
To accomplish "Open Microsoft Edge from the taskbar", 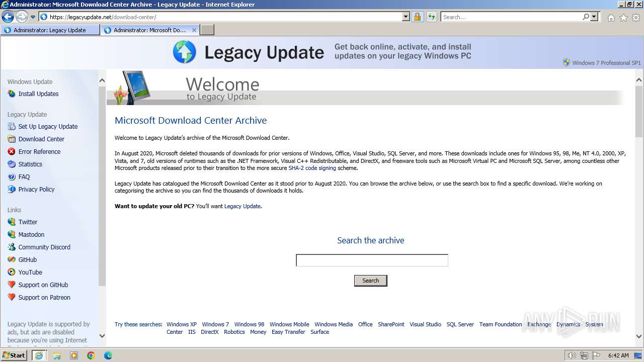I will pyautogui.click(x=108, y=355).
